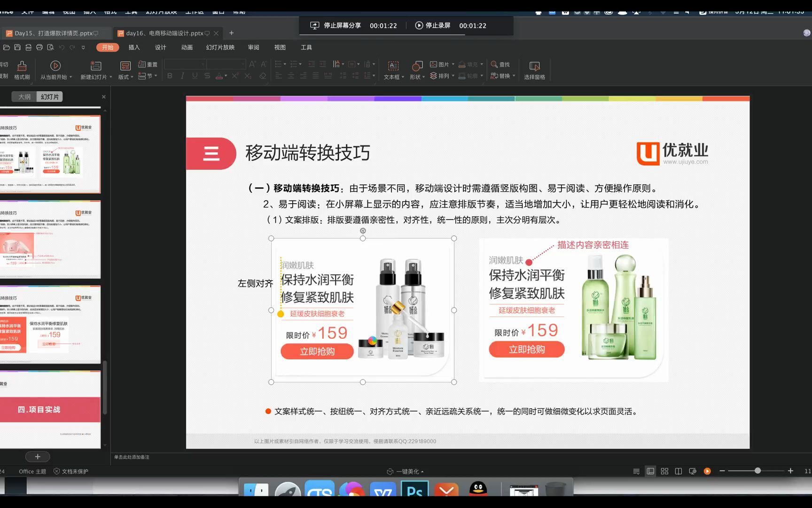Toggle Strikethrough formatting button
Viewport: 812px width, 508px height.
207,76
